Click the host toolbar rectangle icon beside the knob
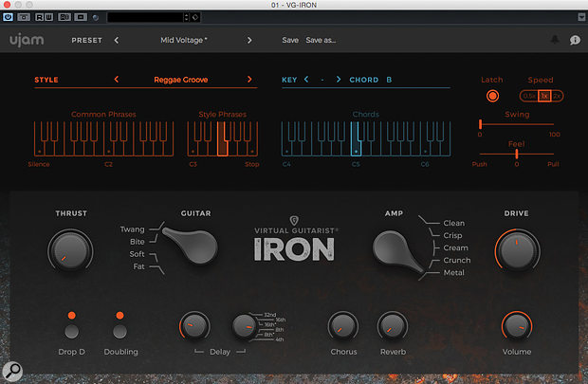 pyautogui.click(x=81, y=17)
